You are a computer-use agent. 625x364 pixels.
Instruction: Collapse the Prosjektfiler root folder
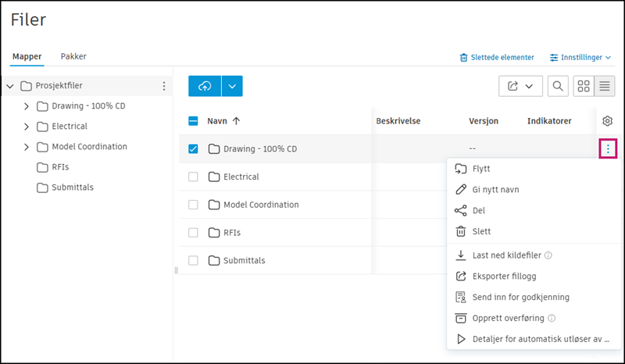coord(10,86)
